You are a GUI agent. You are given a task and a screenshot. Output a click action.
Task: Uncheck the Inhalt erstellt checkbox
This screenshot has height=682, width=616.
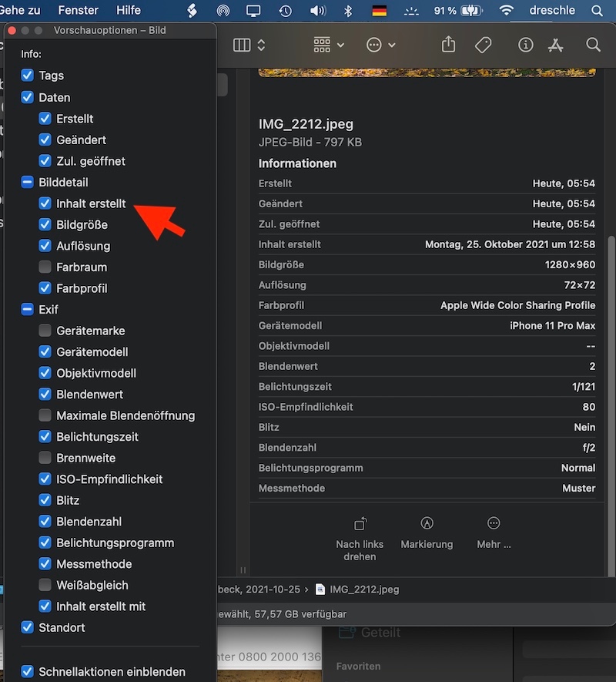[x=45, y=204]
